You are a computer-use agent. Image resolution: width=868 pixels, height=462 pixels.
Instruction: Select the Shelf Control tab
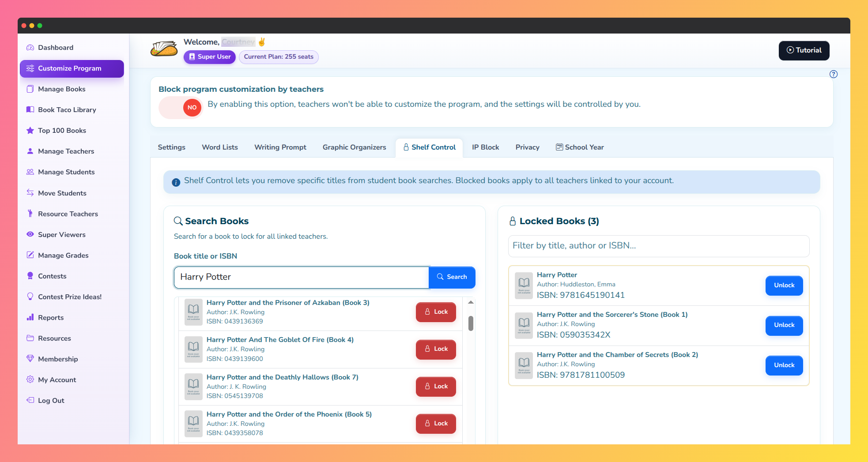pos(429,147)
